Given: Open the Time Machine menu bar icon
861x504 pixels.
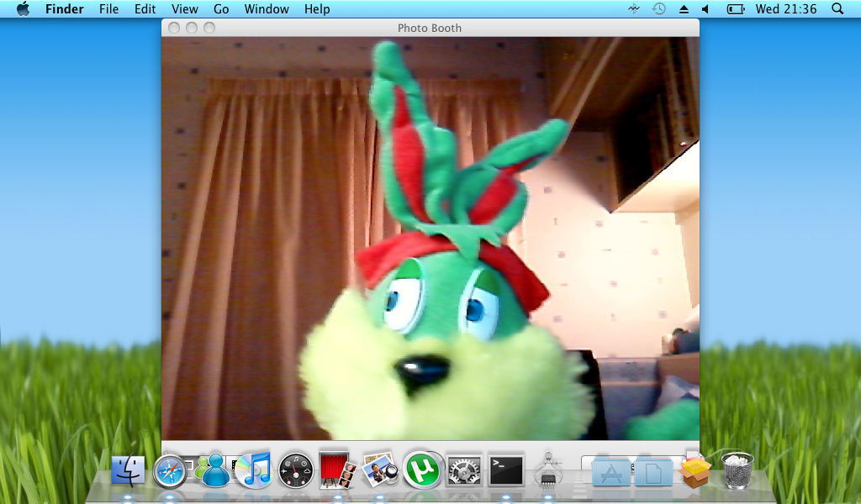Looking at the screenshot, I should click(x=659, y=8).
